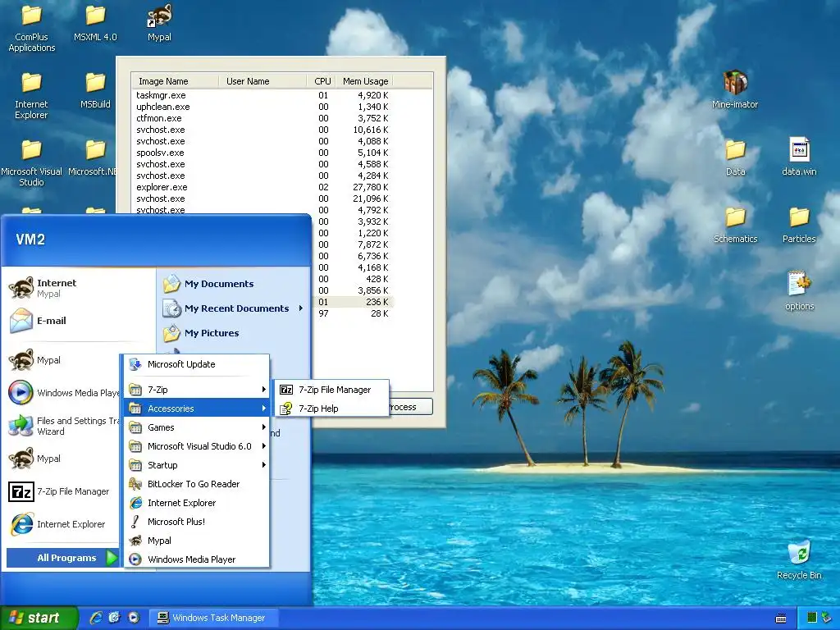Select the spoolsv.exe process row
Viewport: 840px width, 630px height.
click(x=262, y=153)
